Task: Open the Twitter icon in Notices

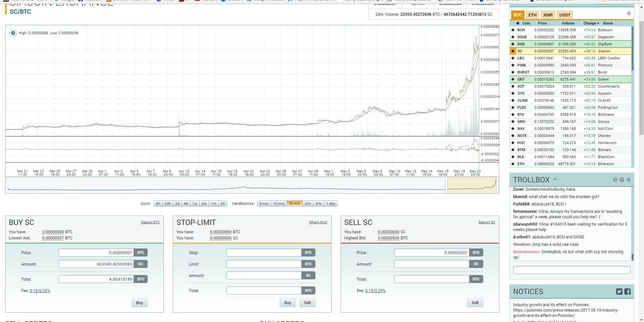Action: 619,291
